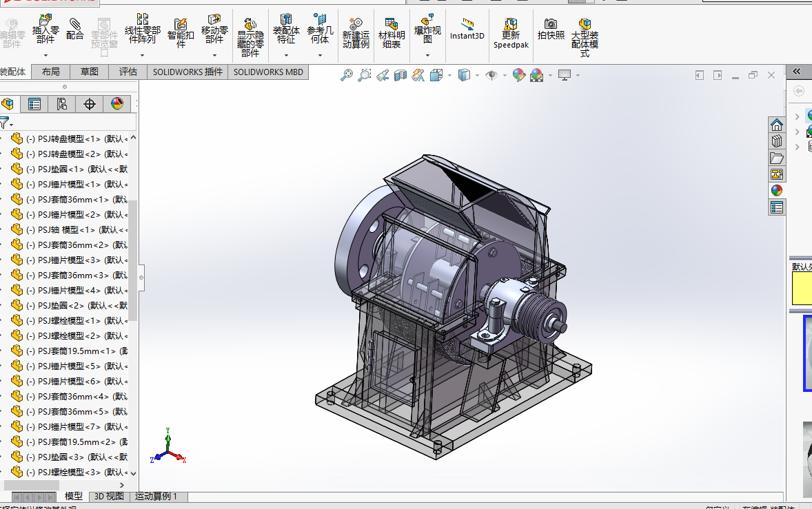Switch to SOLIDWORKS 插件 tab

pyautogui.click(x=187, y=72)
